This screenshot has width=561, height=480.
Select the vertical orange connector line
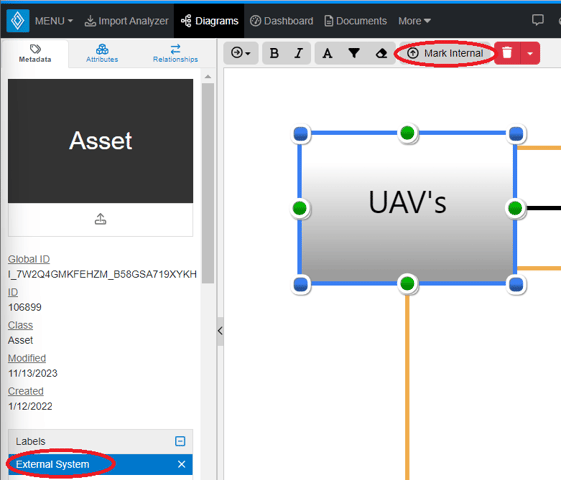pos(407,386)
